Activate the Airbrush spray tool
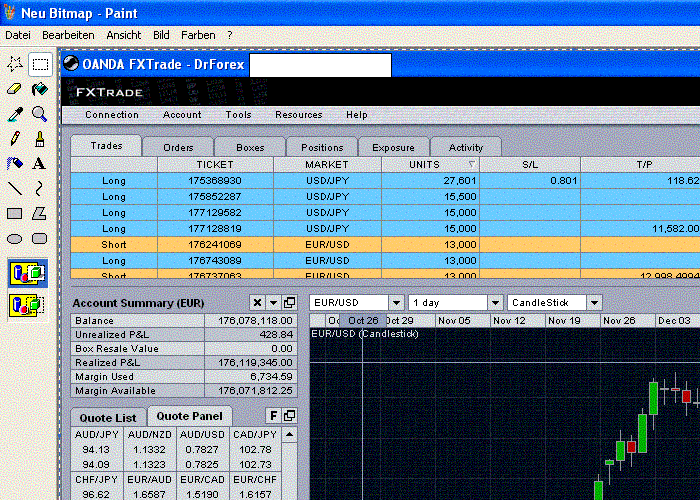Viewport: 700px width, 500px height. (x=14, y=163)
